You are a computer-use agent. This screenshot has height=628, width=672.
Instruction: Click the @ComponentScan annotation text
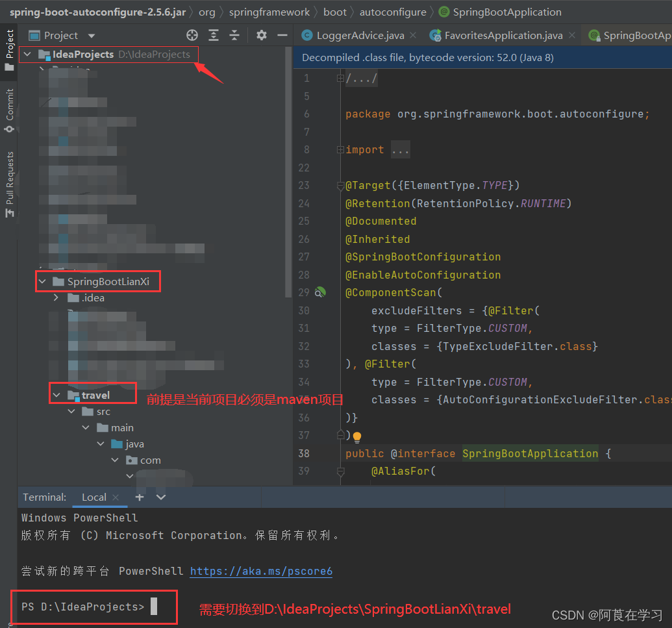390,292
